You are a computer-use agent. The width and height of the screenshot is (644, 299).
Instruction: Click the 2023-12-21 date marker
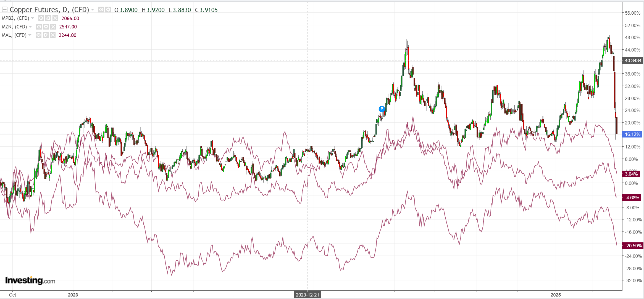pos(307,295)
